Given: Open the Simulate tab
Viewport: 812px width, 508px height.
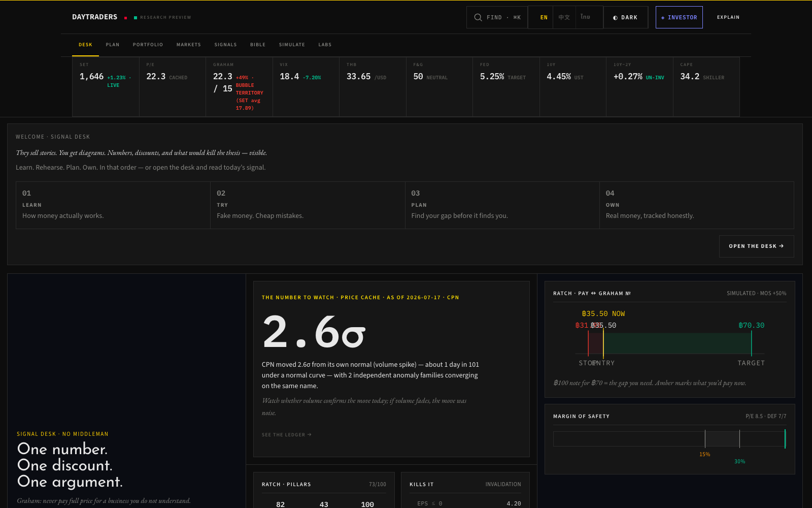Looking at the screenshot, I should (x=292, y=45).
